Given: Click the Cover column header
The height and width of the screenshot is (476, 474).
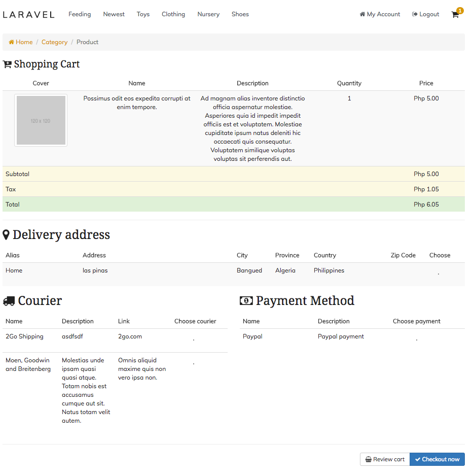Looking at the screenshot, I should 41,84.
